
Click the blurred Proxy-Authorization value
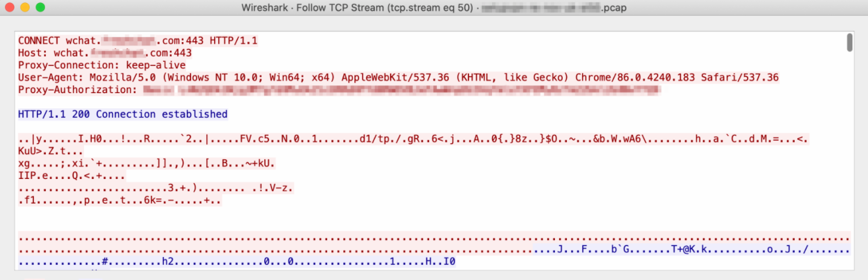(x=402, y=90)
